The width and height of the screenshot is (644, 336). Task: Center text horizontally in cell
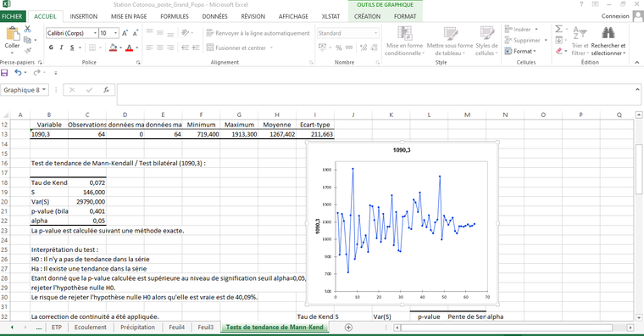[160, 48]
